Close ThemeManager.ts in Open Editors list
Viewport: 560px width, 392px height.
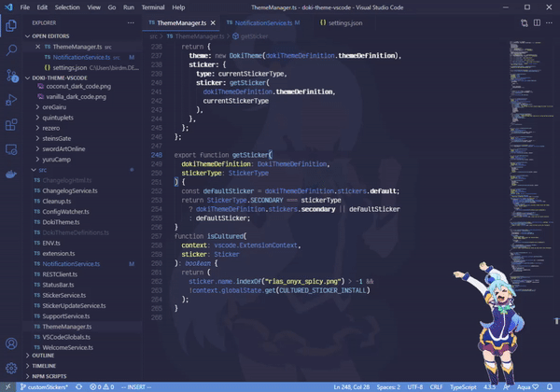point(38,47)
